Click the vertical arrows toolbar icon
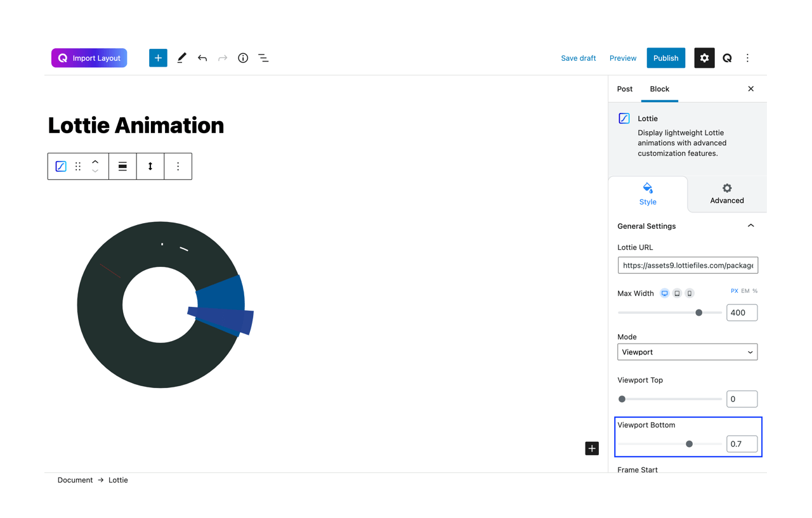812x518 pixels. point(150,166)
